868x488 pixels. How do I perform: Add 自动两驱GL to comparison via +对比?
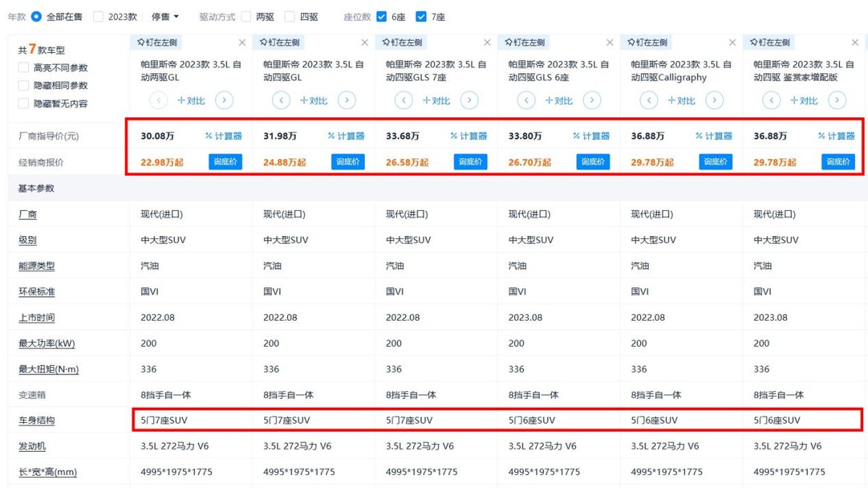[193, 101]
